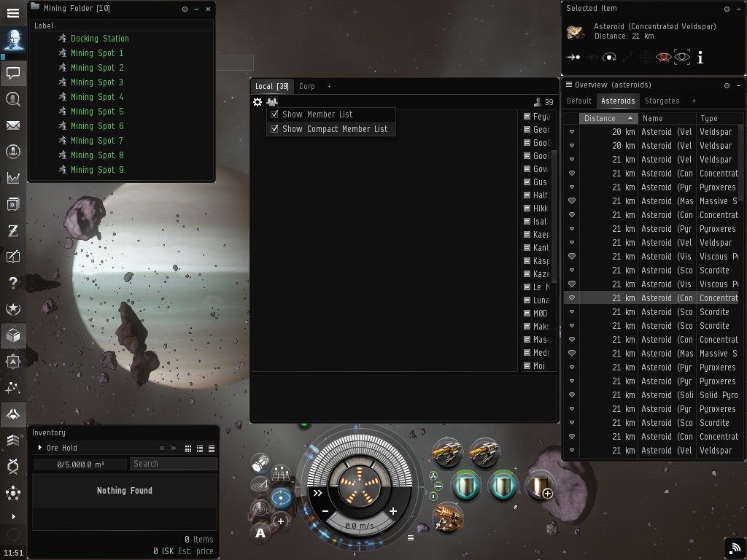Expand the sidebar overflow arrow
The image size is (747, 560).
tap(13, 516)
